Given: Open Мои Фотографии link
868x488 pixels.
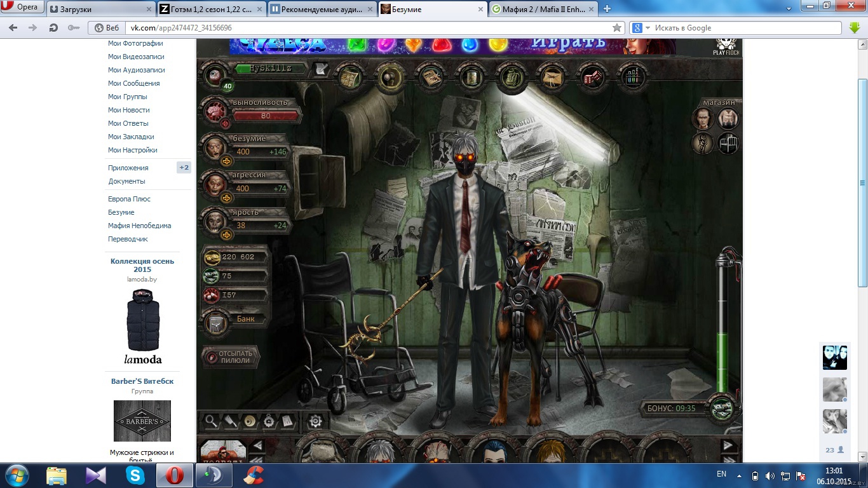Looking at the screenshot, I should [135, 43].
